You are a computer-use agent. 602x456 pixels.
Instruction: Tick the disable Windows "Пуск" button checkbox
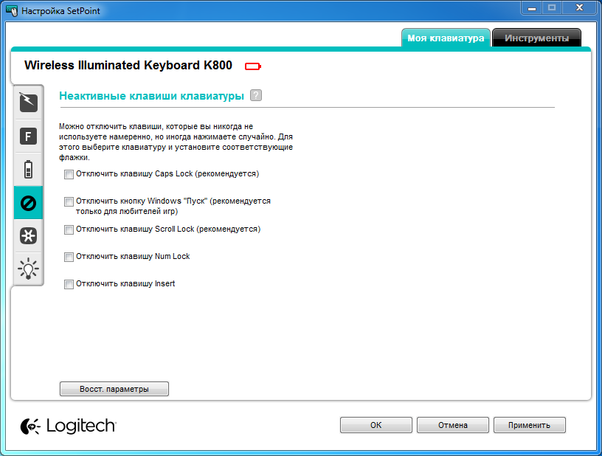[69, 202]
